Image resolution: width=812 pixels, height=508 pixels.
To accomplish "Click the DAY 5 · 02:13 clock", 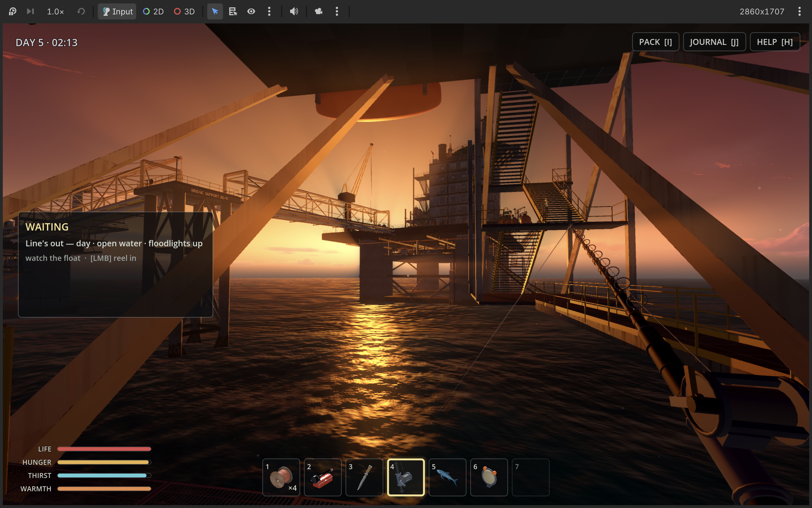I will coord(47,43).
